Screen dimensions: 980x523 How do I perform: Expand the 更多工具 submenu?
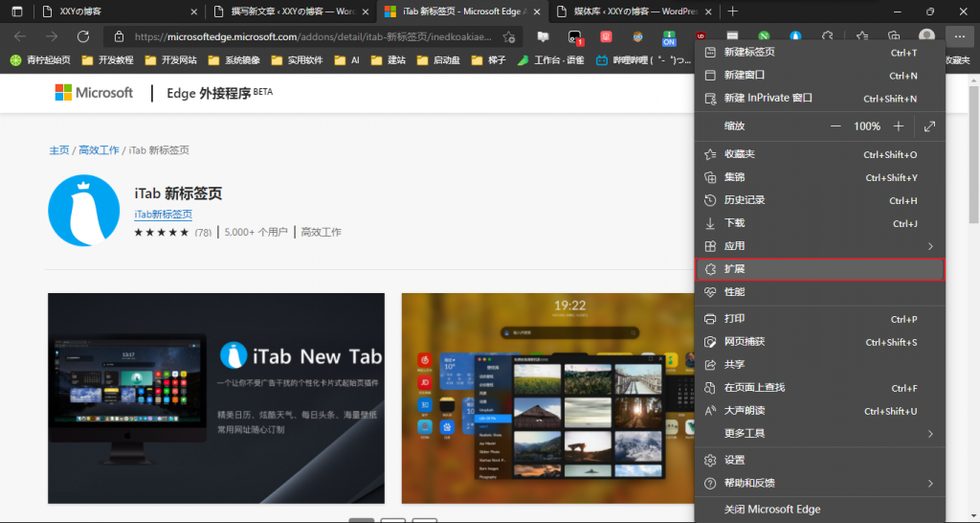click(x=819, y=434)
